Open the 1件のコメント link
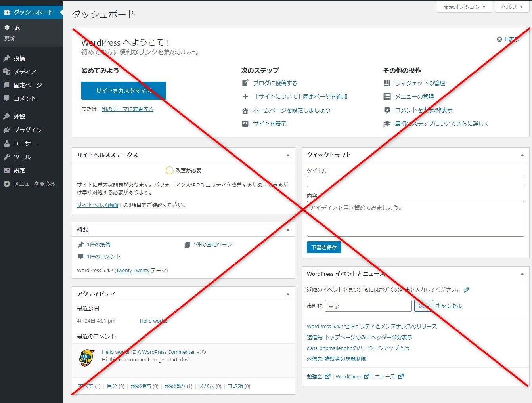Viewport: 532px width, 403px height. pos(104,257)
